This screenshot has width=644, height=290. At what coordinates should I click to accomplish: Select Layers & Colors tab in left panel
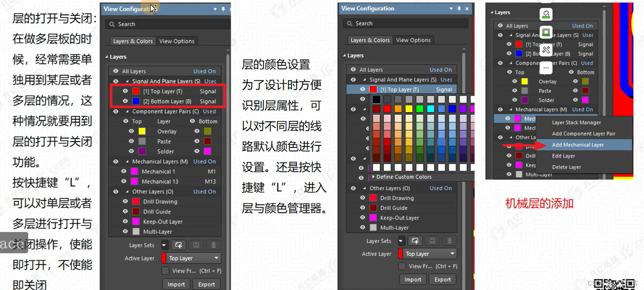[x=133, y=41]
